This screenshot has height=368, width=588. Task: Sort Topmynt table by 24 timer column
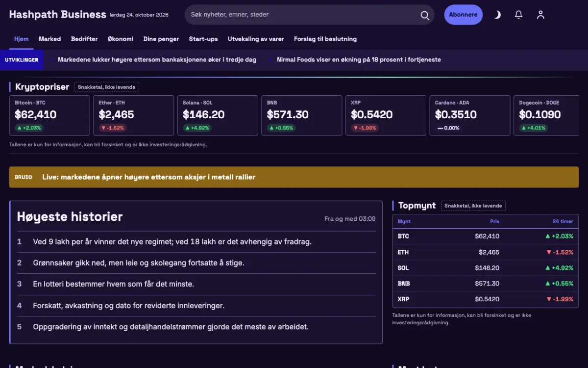[x=563, y=221]
